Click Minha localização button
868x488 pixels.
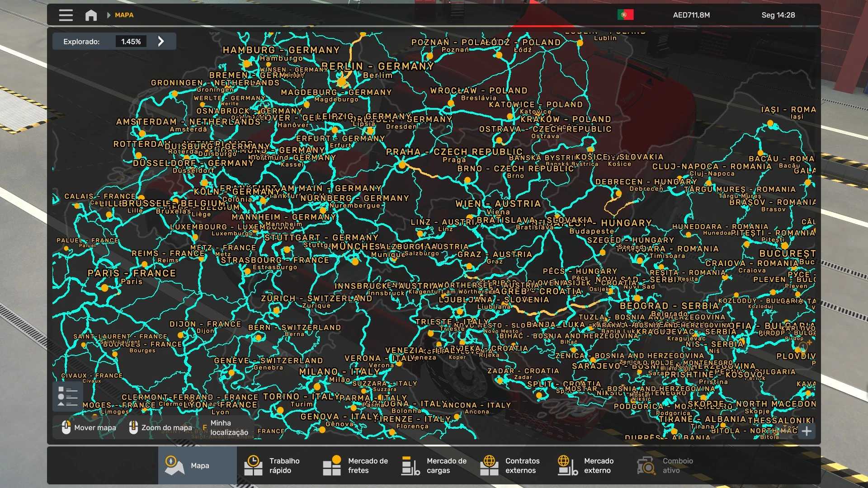225,427
